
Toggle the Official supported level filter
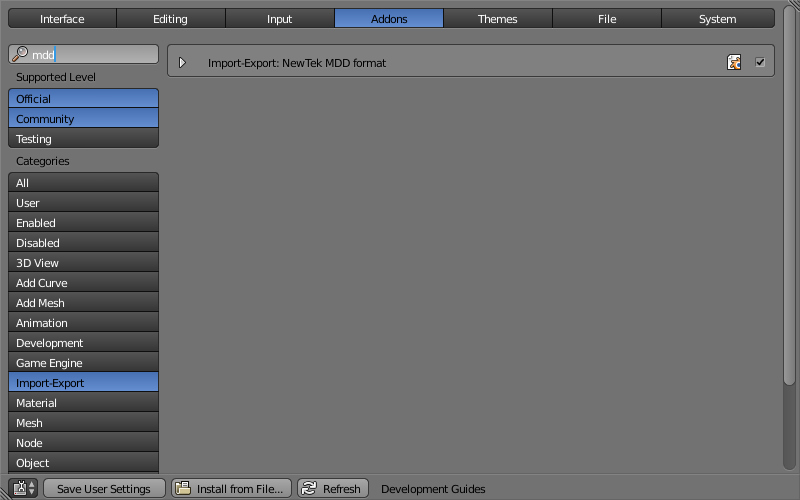(83, 98)
